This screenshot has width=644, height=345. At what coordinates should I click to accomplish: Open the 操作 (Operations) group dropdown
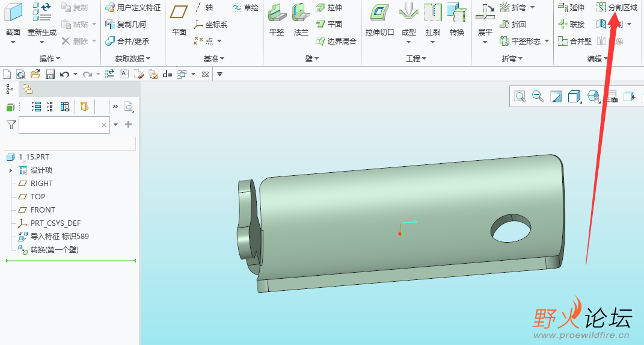click(x=50, y=59)
